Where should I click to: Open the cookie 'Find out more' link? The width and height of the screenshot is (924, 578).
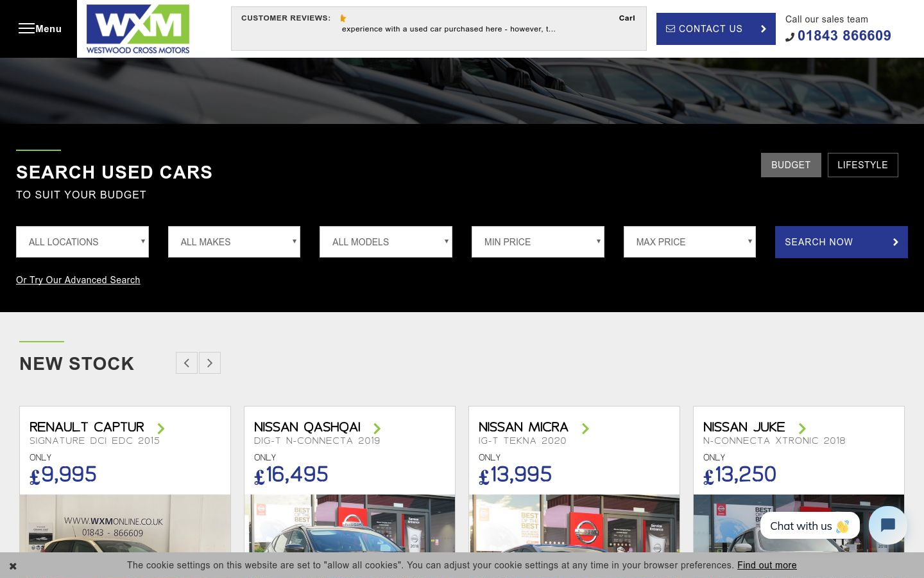767,565
